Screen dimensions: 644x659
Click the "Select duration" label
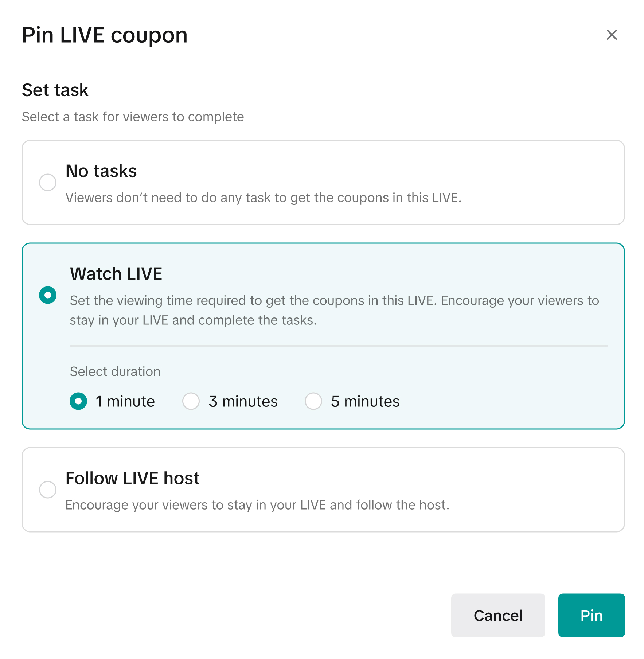click(x=115, y=371)
